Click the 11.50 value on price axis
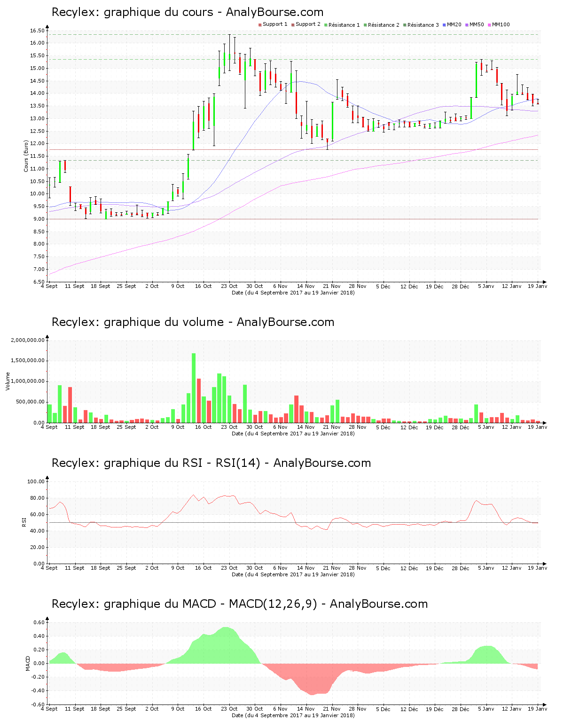This screenshot has height=728, width=564. pyautogui.click(x=37, y=156)
